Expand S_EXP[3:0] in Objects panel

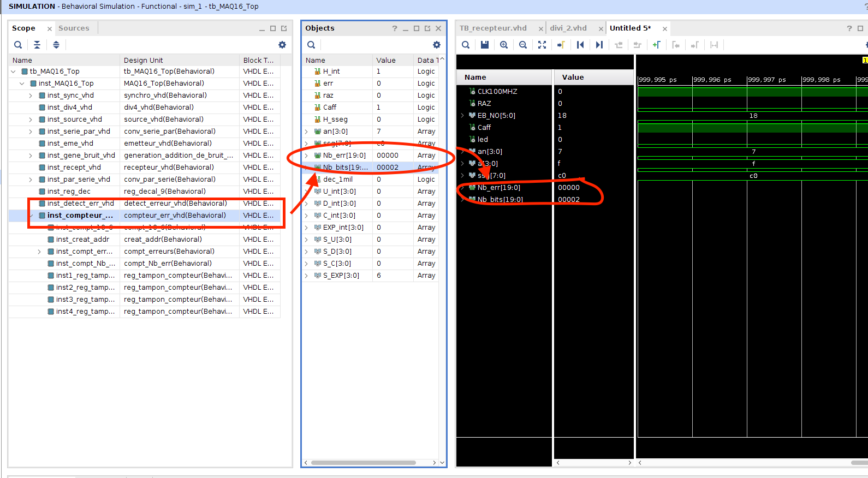click(x=306, y=276)
